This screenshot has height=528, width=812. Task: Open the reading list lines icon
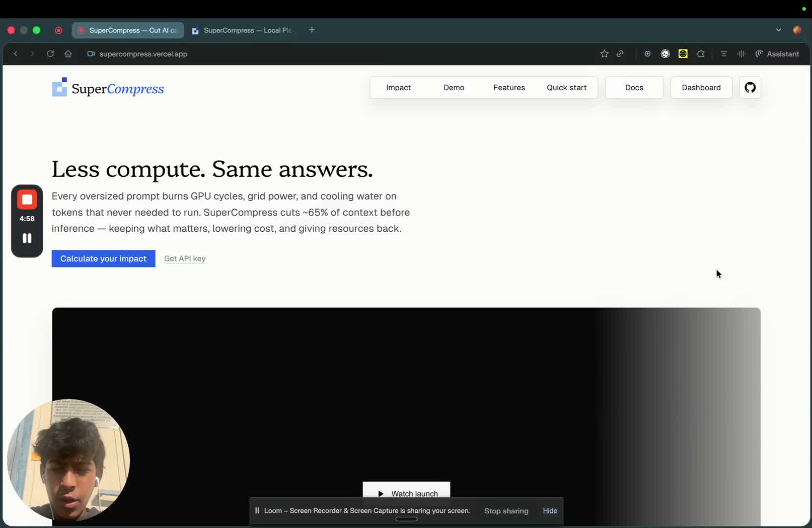723,54
